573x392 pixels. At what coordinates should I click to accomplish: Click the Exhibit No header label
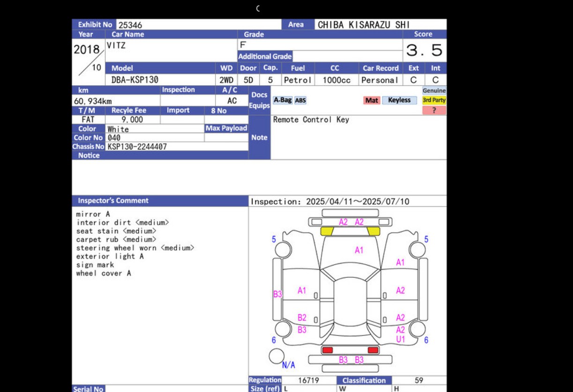pyautogui.click(x=95, y=24)
